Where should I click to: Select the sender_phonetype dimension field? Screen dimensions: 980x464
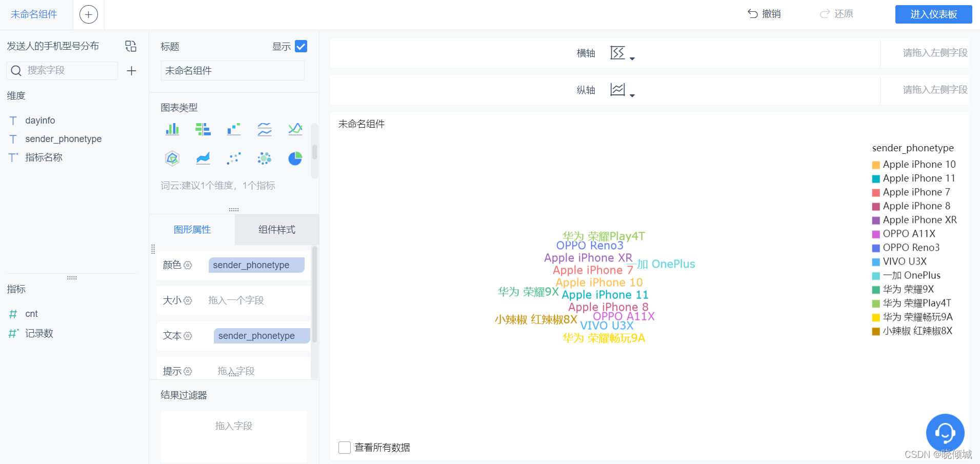[x=63, y=139]
